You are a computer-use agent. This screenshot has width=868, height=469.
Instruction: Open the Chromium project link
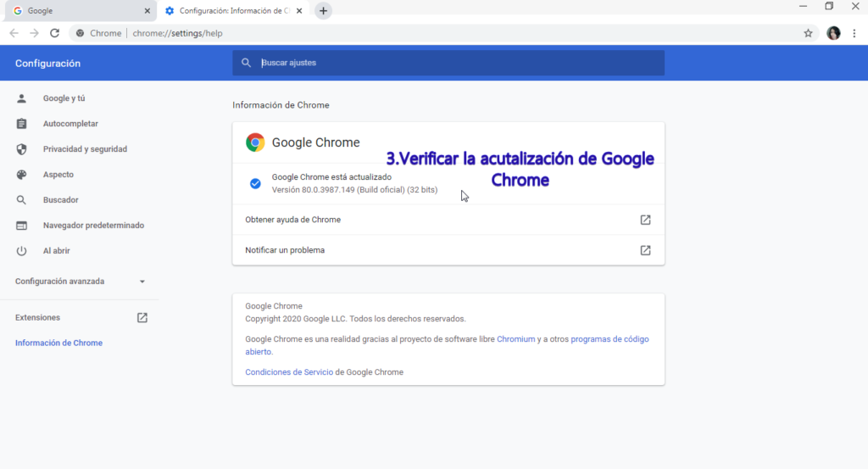click(515, 339)
